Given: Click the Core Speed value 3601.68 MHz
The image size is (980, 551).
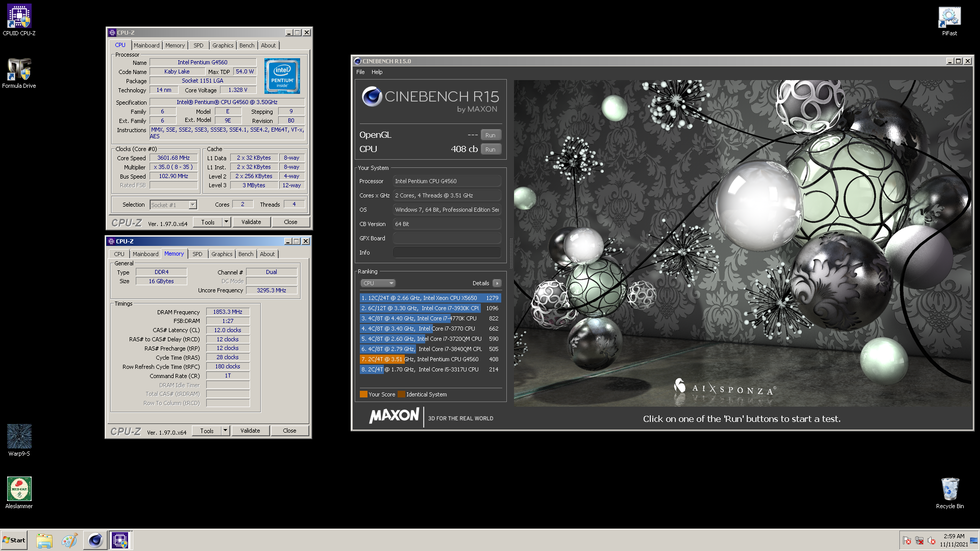Looking at the screenshot, I should point(174,158).
